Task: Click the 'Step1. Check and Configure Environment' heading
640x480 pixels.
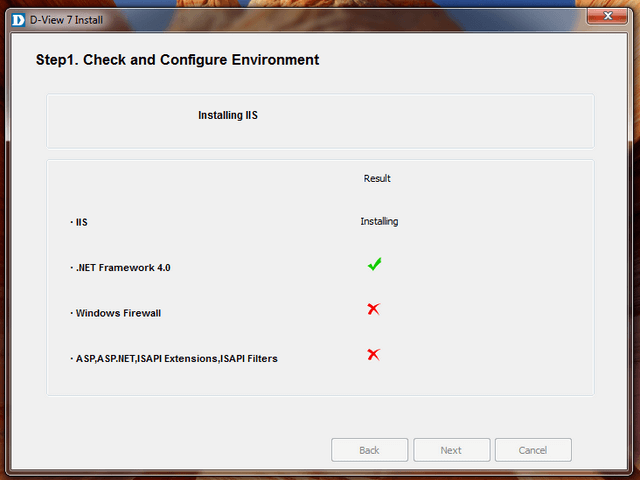Action: point(177,60)
